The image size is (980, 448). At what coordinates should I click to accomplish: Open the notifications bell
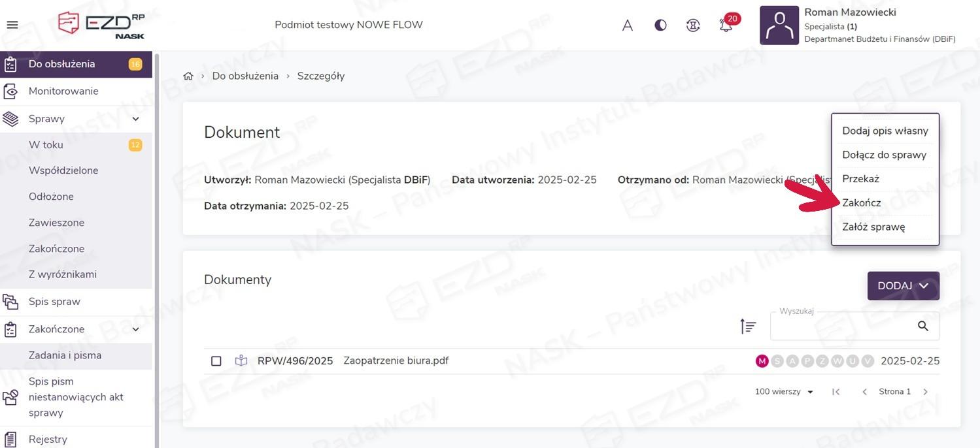(726, 25)
